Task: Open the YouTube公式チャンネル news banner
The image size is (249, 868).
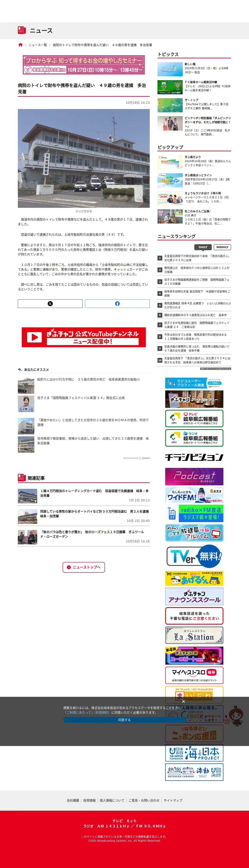Action: 84,337
